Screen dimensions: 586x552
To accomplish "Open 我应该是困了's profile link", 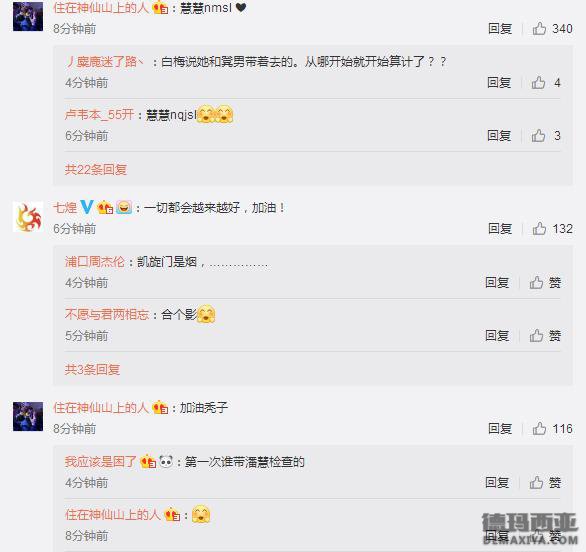I will tap(101, 462).
